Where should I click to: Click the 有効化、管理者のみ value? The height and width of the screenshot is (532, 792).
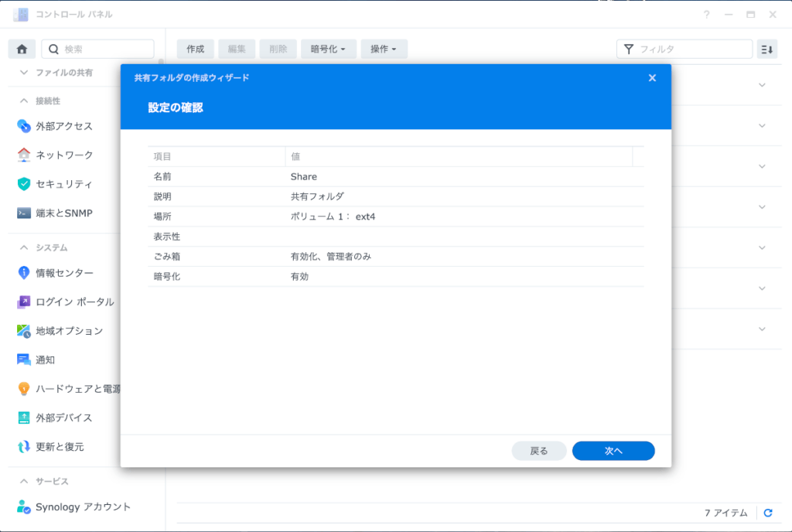click(331, 257)
